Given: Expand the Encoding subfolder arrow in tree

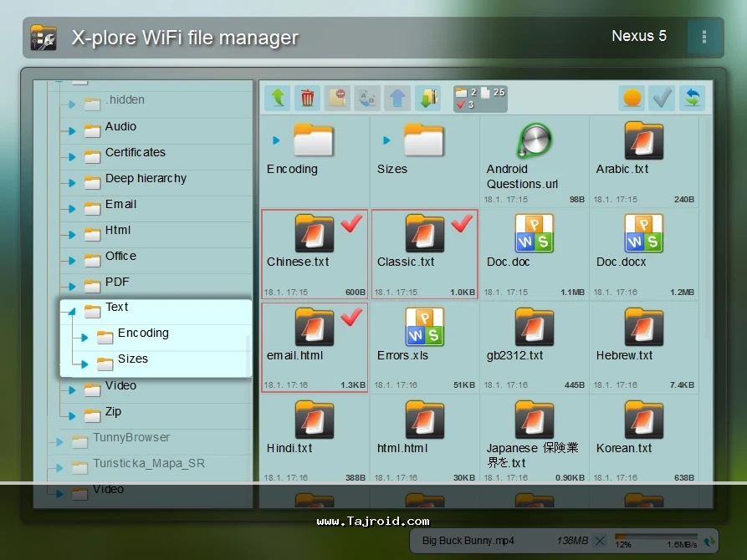Looking at the screenshot, I should pyautogui.click(x=84, y=338).
